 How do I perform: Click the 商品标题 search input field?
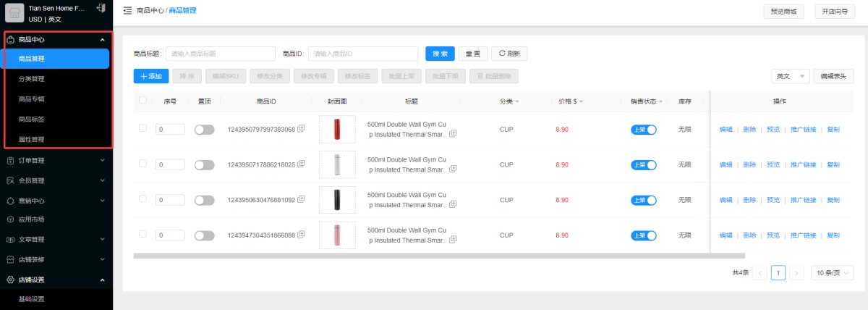[x=220, y=54]
